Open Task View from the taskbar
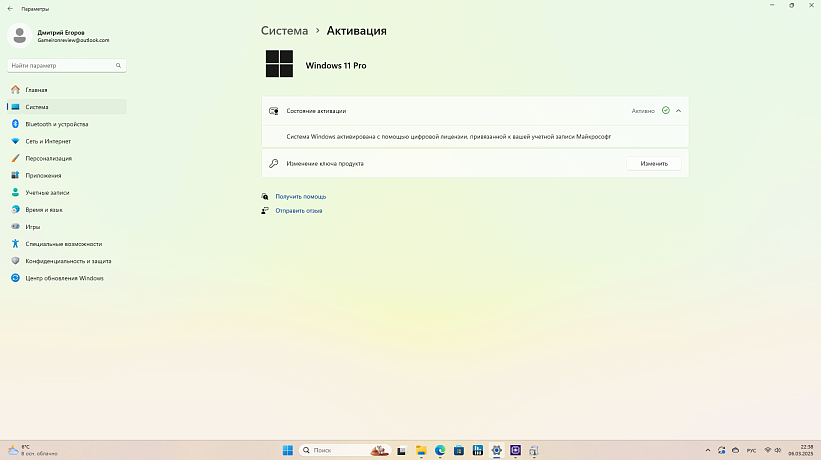821x460 pixels. coord(403,450)
